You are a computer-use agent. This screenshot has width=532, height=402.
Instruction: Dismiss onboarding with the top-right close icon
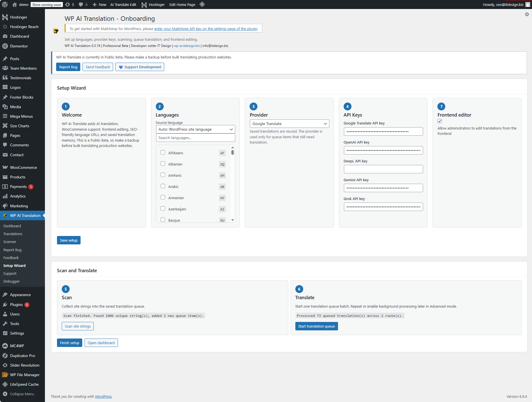point(527,14)
